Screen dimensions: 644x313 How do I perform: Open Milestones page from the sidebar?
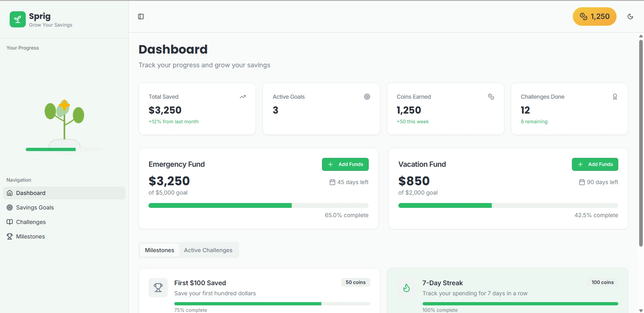pos(31,236)
